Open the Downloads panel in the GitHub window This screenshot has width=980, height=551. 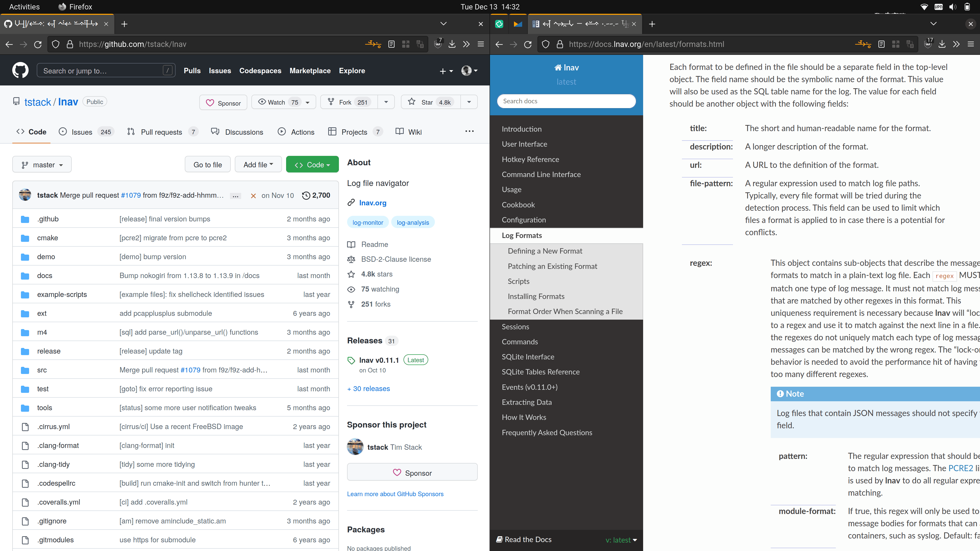(452, 44)
